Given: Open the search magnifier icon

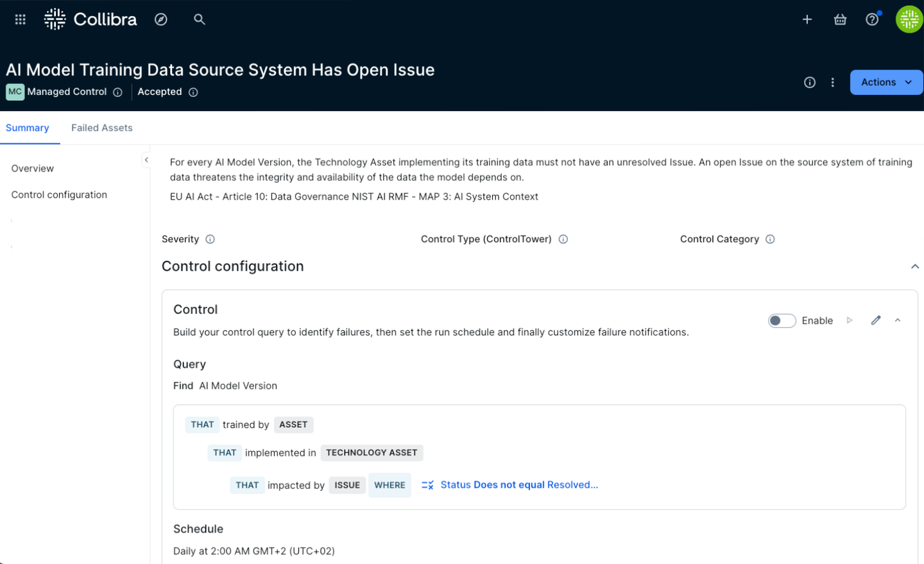Looking at the screenshot, I should pos(200,19).
